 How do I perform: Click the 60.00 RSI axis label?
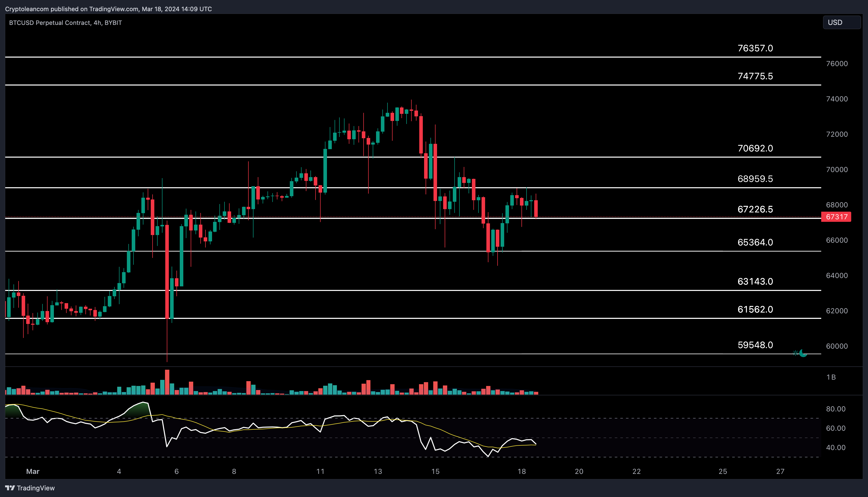[x=835, y=428]
